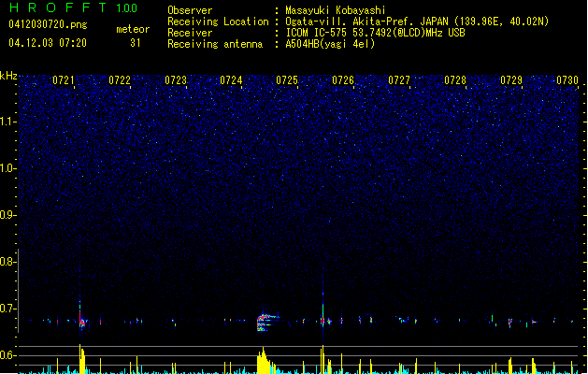This screenshot has height=374, width=588.
Task: Click the Receiving Location label
Action: click(x=218, y=22)
